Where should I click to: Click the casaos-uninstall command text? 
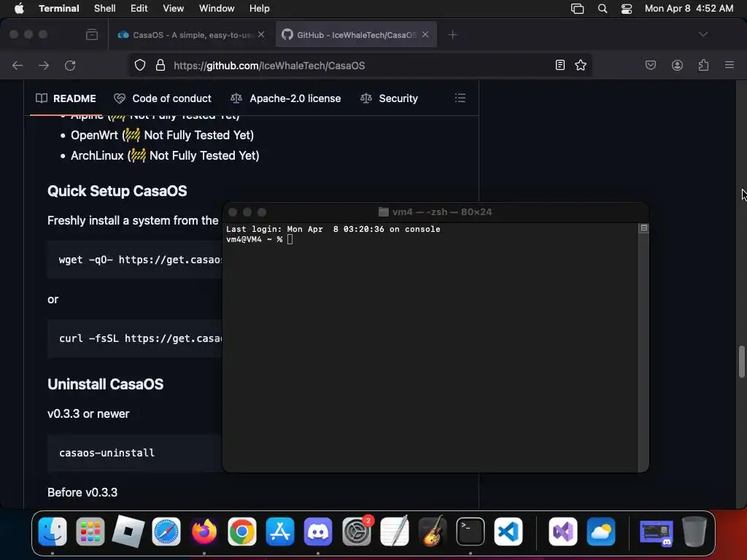click(107, 453)
